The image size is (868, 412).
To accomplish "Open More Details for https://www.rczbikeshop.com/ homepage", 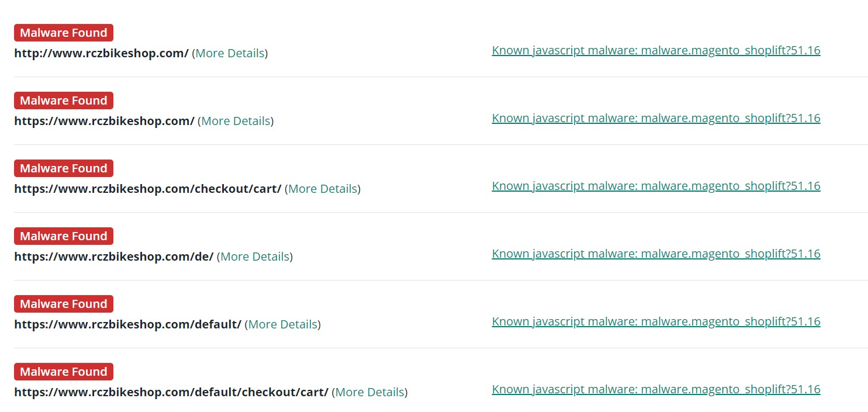I will pyautogui.click(x=236, y=121).
